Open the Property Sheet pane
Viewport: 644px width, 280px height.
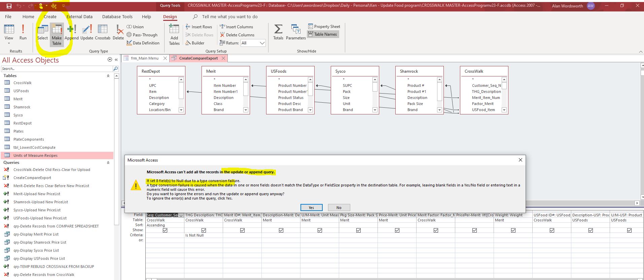324,27
